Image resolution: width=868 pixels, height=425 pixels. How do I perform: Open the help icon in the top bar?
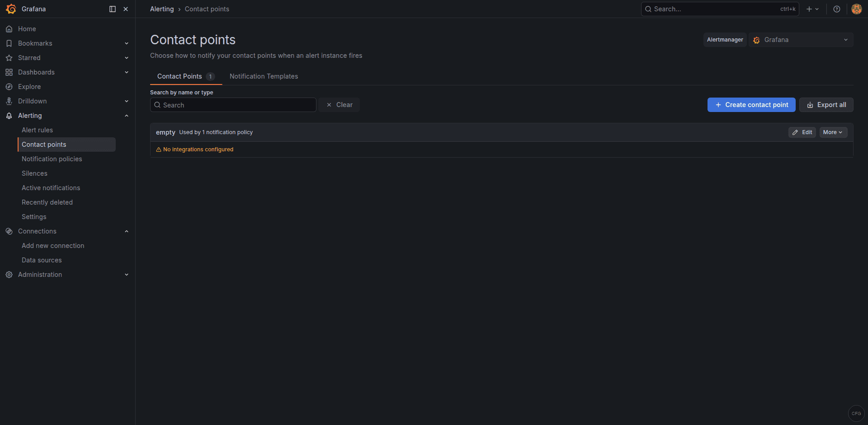click(836, 9)
